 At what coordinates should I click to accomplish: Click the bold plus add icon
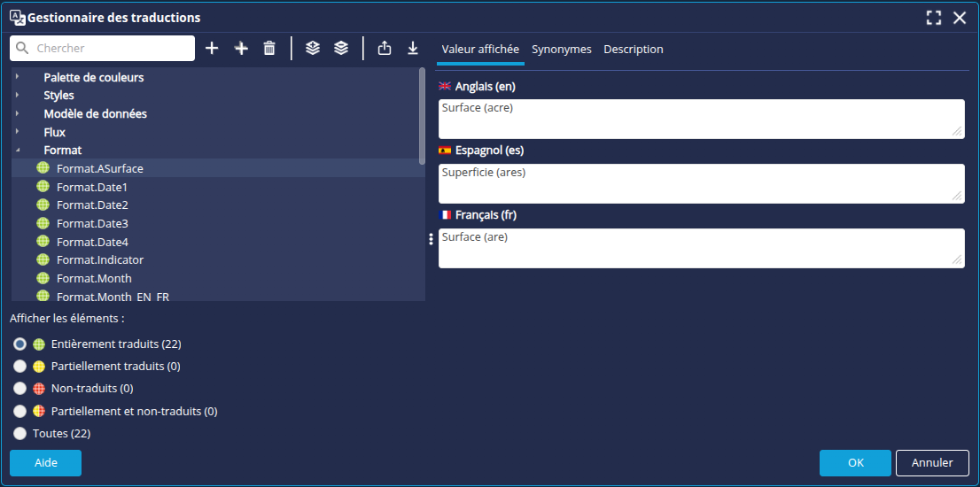coord(241,49)
